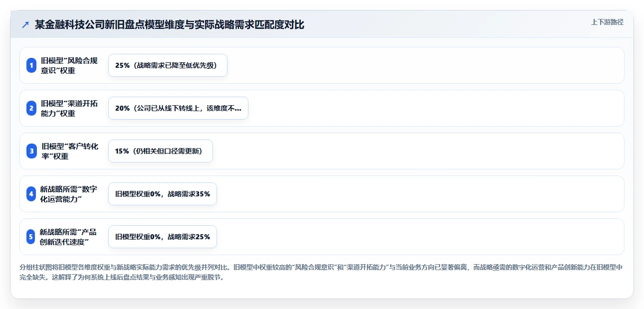Click the description paragraph starting 分组柱状图
Screen dimensions: 644x309
pyautogui.click(x=321, y=273)
